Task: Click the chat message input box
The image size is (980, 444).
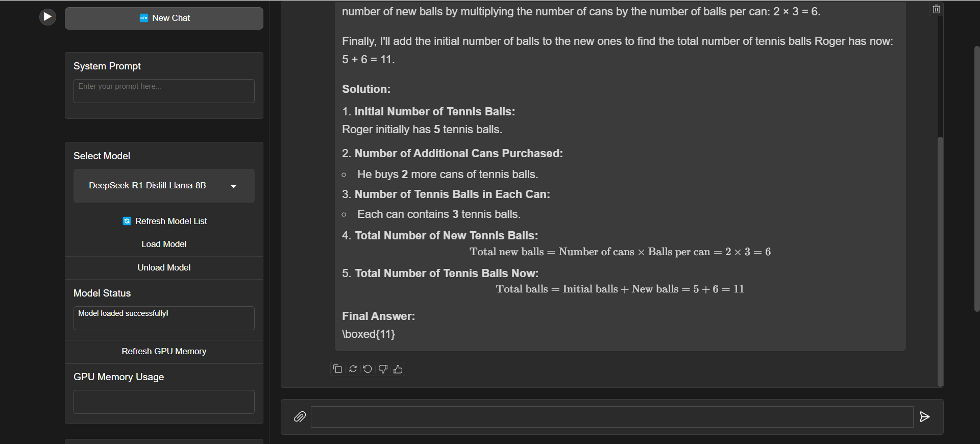Action: [611, 417]
